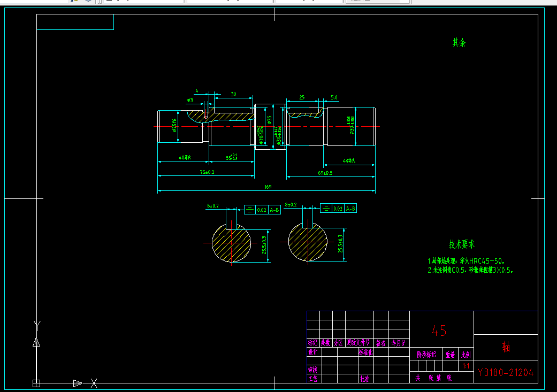The height and width of the screenshot is (392, 557).
Task: Click the '更改文件号' column header
Action: tap(359, 343)
